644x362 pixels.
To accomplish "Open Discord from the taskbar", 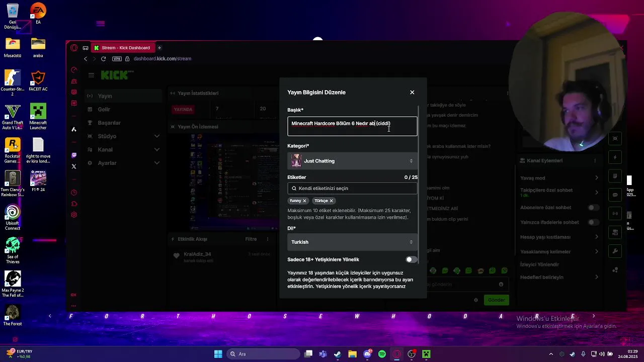I will point(367,354).
